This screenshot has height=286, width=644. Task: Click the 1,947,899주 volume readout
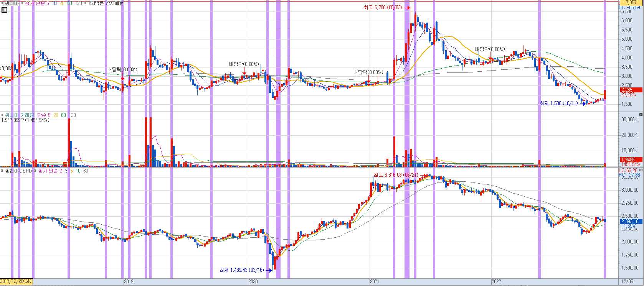tap(25, 120)
